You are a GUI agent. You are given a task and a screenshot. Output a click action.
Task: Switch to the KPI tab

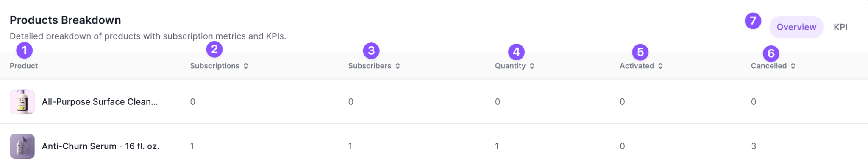pyautogui.click(x=840, y=27)
